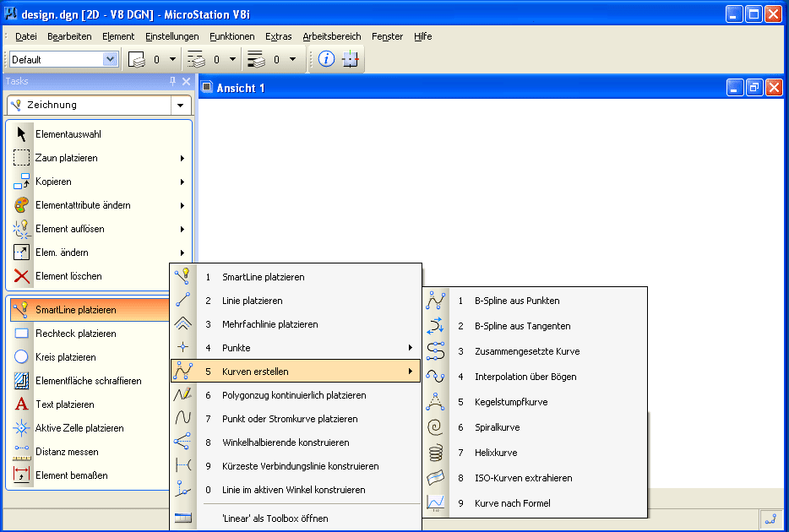Close the Tasks panel
Screen dimensions: 789x532
[186, 81]
